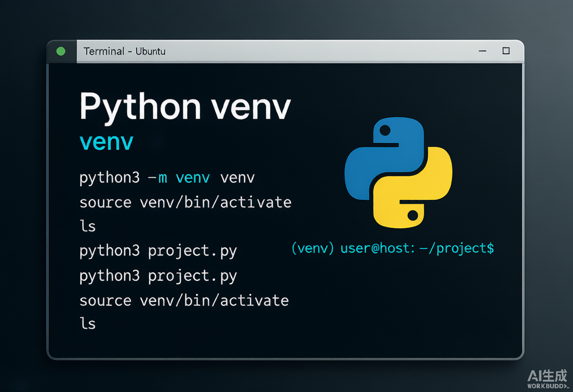Viewport: 573px width, 392px height.
Task: Click the cyan 'venv' subtitle under the heading
Action: coord(106,142)
